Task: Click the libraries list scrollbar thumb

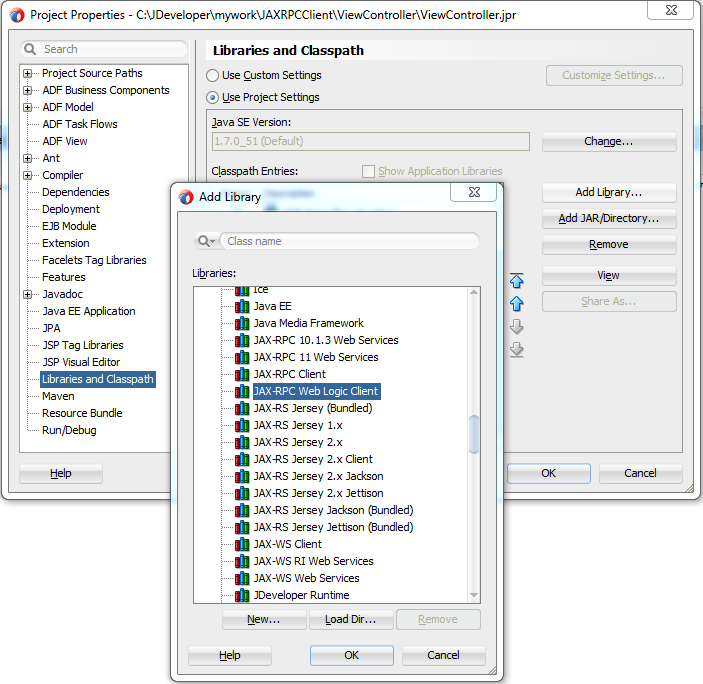Action: coord(473,434)
